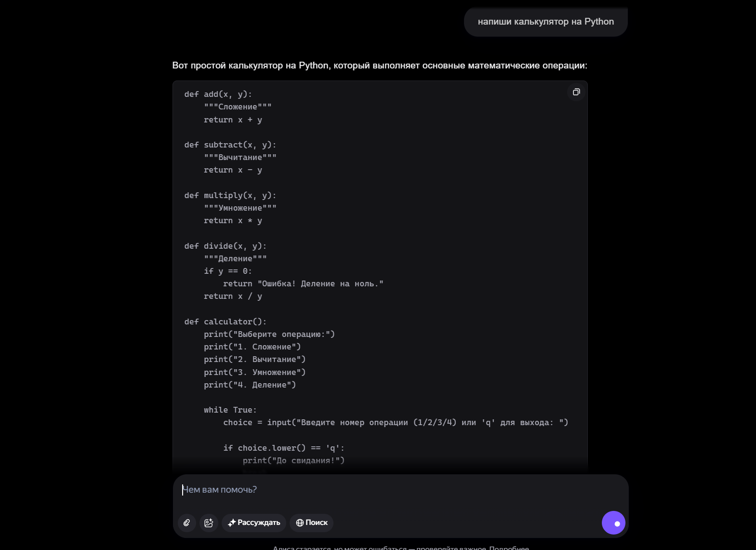
Task: Click the globe icon on Поиск
Action: point(300,523)
